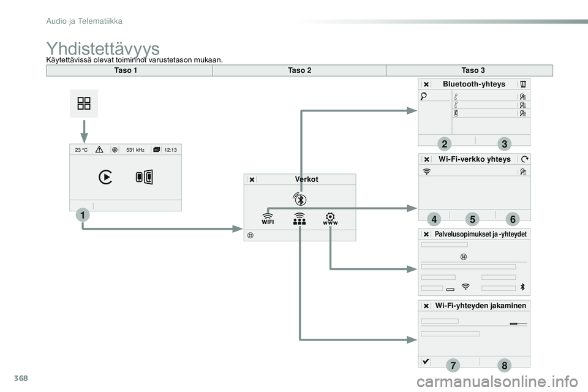Click the Taso 2 column header
Screen dimensions: 588x392
pyautogui.click(x=300, y=70)
